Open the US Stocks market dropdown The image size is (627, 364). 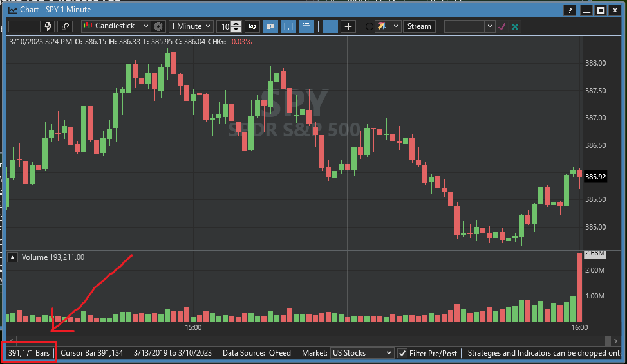tap(361, 353)
